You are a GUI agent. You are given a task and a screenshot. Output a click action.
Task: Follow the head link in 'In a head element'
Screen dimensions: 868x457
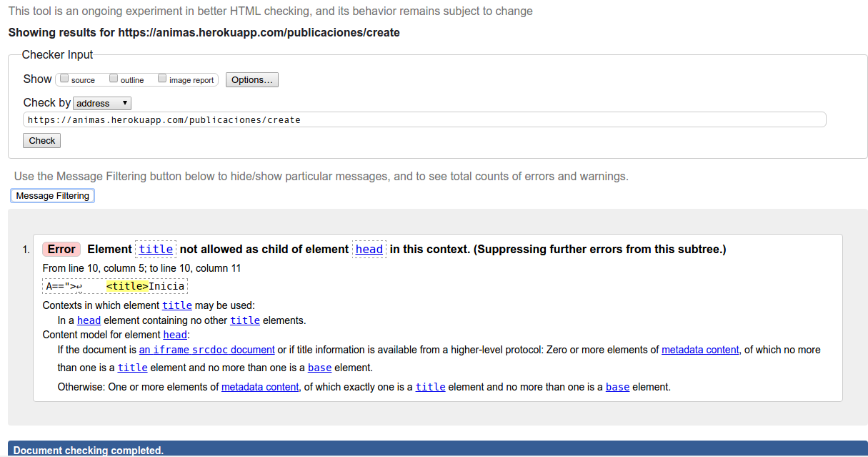coord(89,320)
